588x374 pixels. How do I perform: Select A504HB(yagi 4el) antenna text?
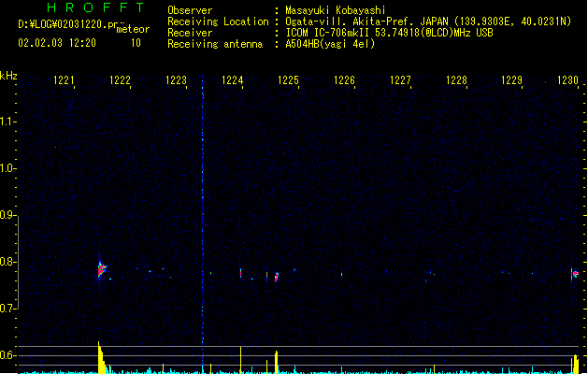pos(330,44)
